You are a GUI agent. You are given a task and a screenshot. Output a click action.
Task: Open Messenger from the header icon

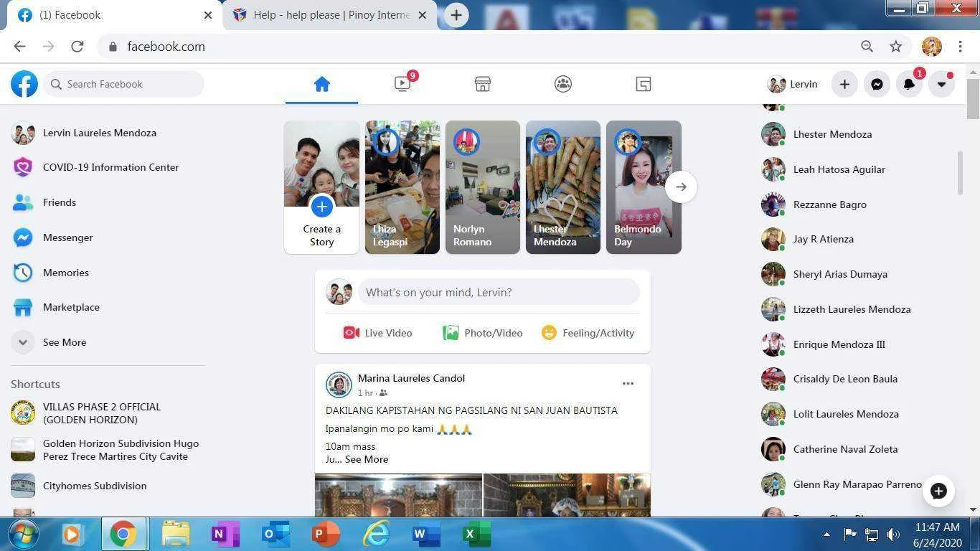click(877, 84)
